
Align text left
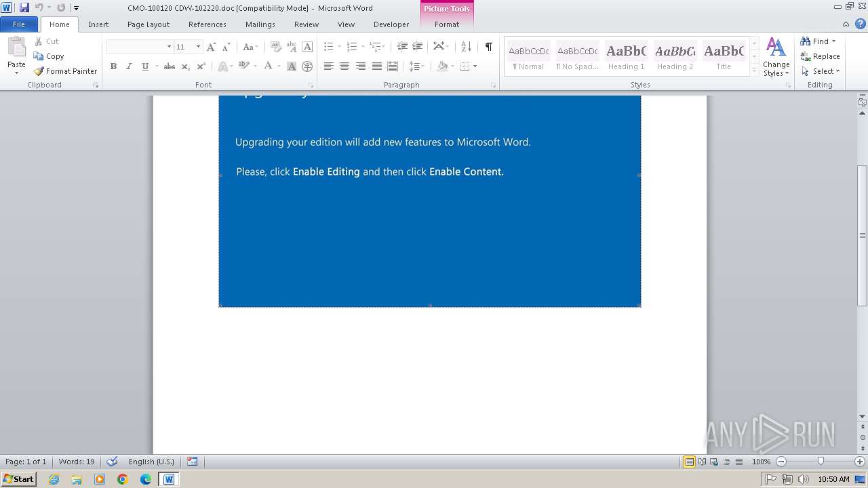[329, 66]
